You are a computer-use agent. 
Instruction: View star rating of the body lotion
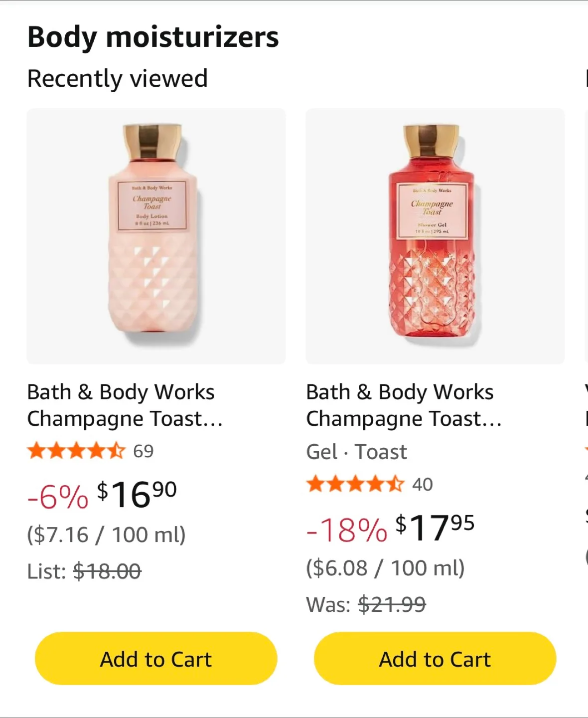(76, 451)
